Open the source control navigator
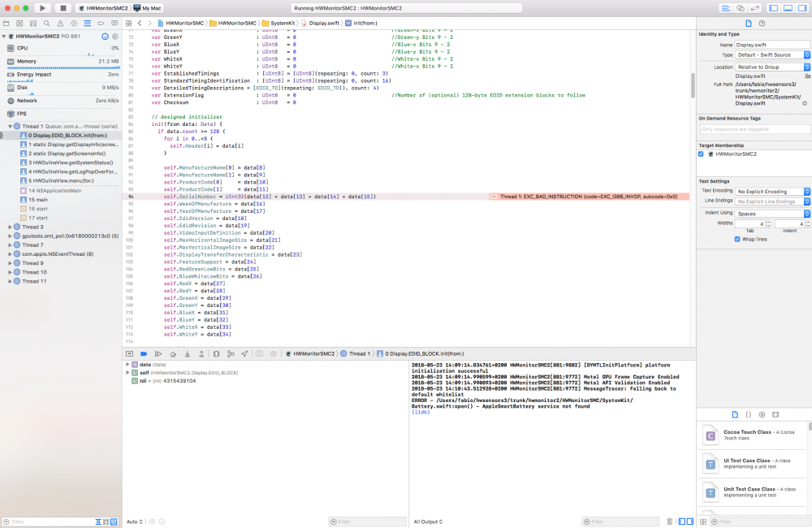 pos(19,24)
